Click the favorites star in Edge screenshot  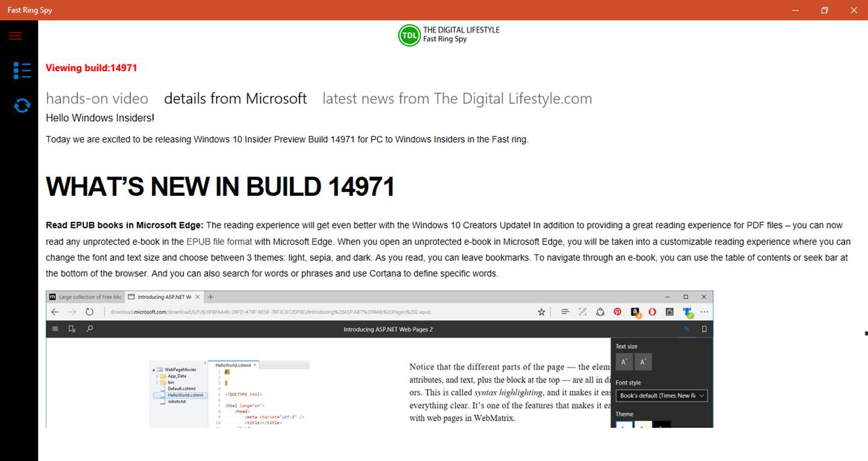[x=541, y=312]
